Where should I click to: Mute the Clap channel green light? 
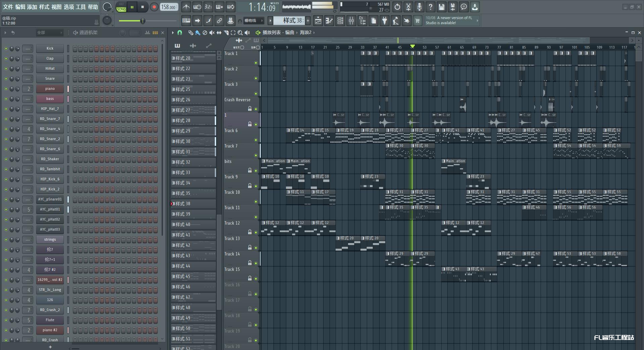[6, 59]
